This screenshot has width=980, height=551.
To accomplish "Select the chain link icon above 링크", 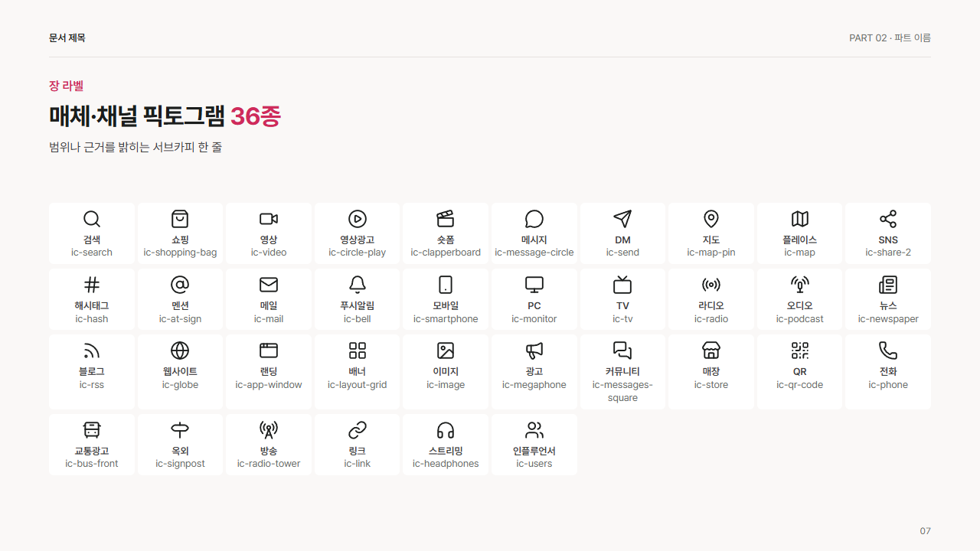I will (358, 430).
